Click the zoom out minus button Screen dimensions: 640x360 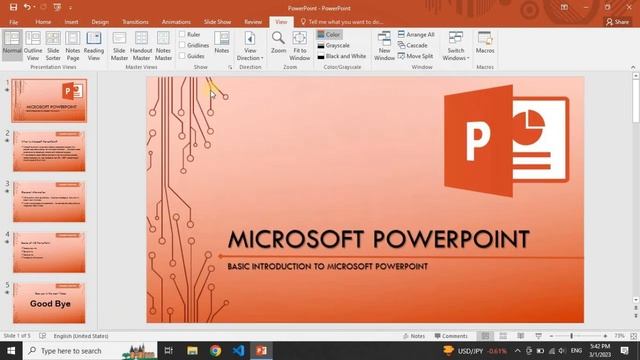[551, 336]
